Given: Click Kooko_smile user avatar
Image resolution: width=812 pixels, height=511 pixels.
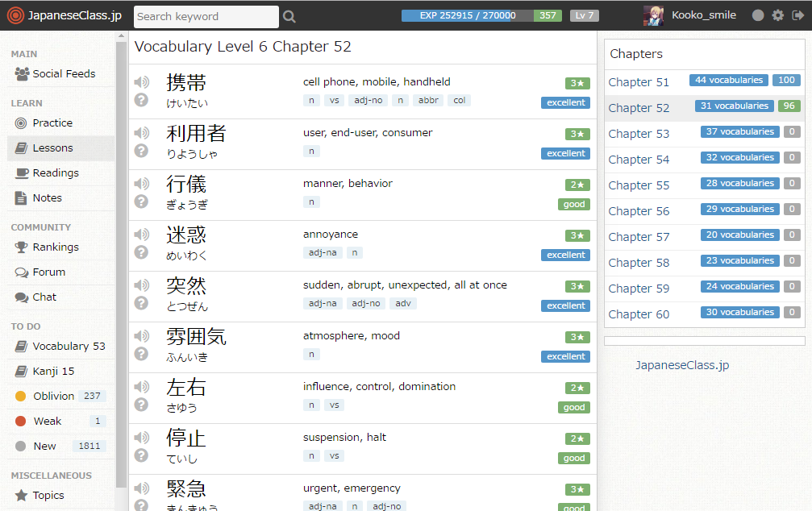Looking at the screenshot, I should (x=654, y=15).
